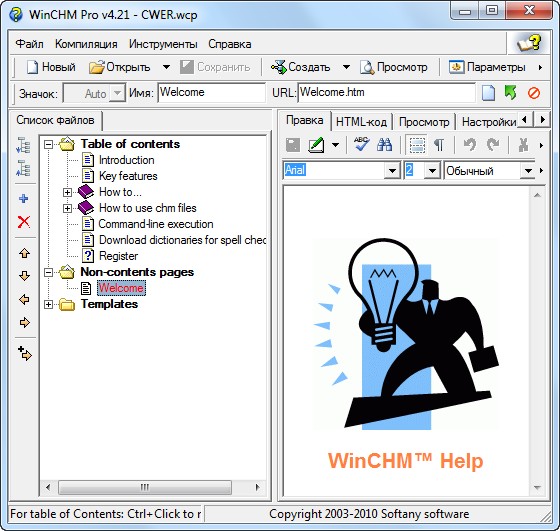Switch to the HTML-код tab
This screenshot has height=531, width=560.
click(x=361, y=122)
